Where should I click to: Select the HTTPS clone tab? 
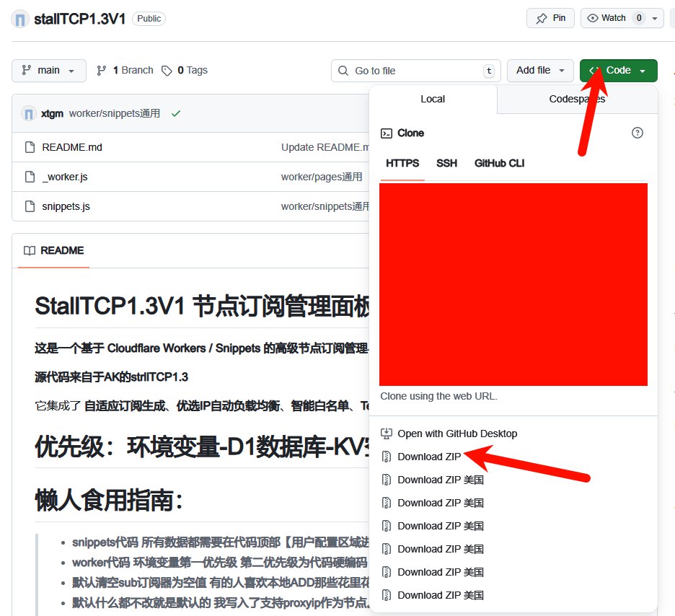402,163
